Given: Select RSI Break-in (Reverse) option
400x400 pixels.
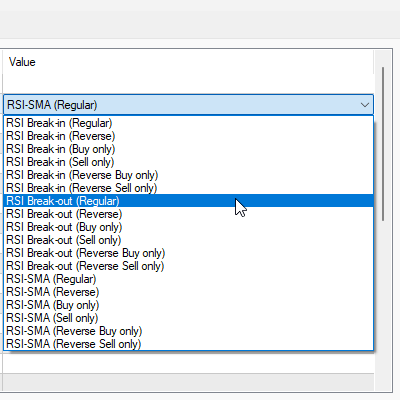Looking at the screenshot, I should (x=189, y=136).
